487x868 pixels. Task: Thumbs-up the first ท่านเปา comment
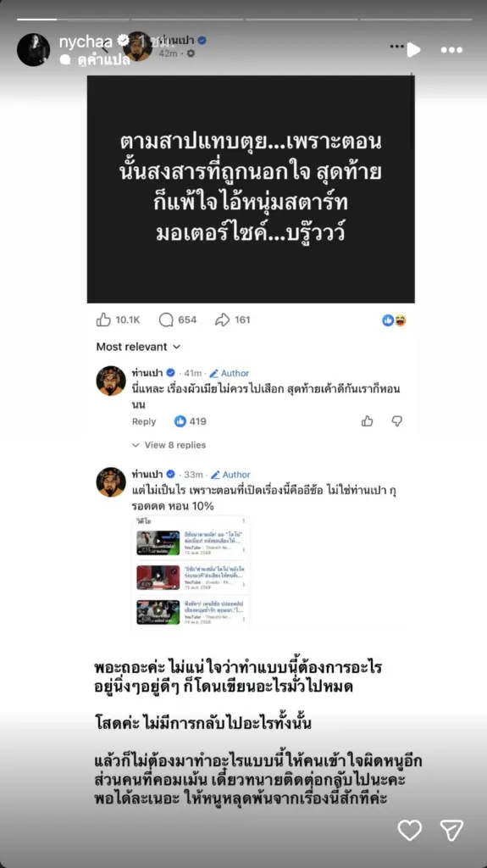pos(368,421)
